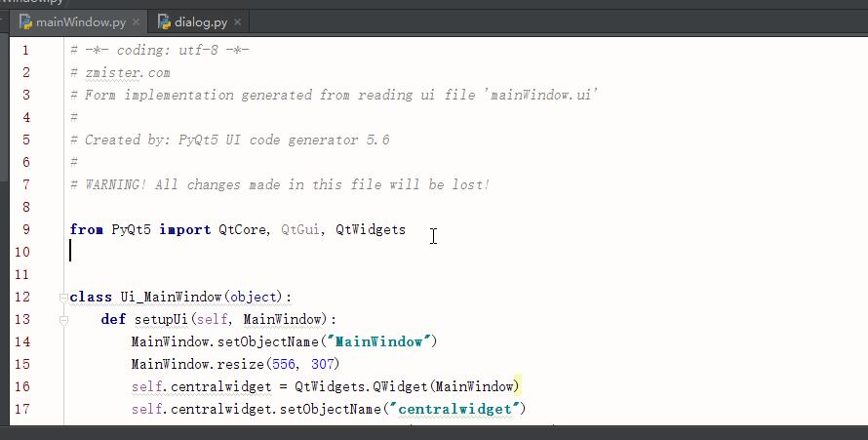This screenshot has height=440, width=868.
Task: Click 'QWidget(MainWindow)' on line 16
Action: click(x=447, y=387)
